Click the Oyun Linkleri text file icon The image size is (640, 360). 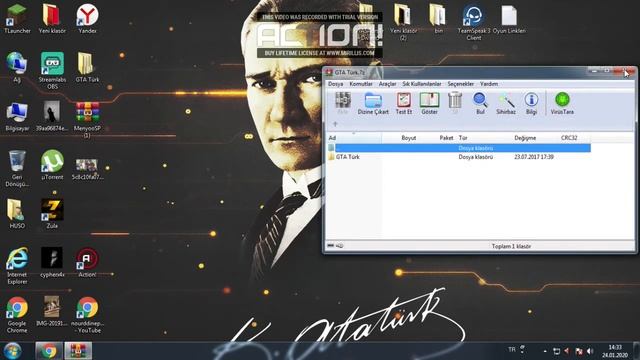point(509,19)
